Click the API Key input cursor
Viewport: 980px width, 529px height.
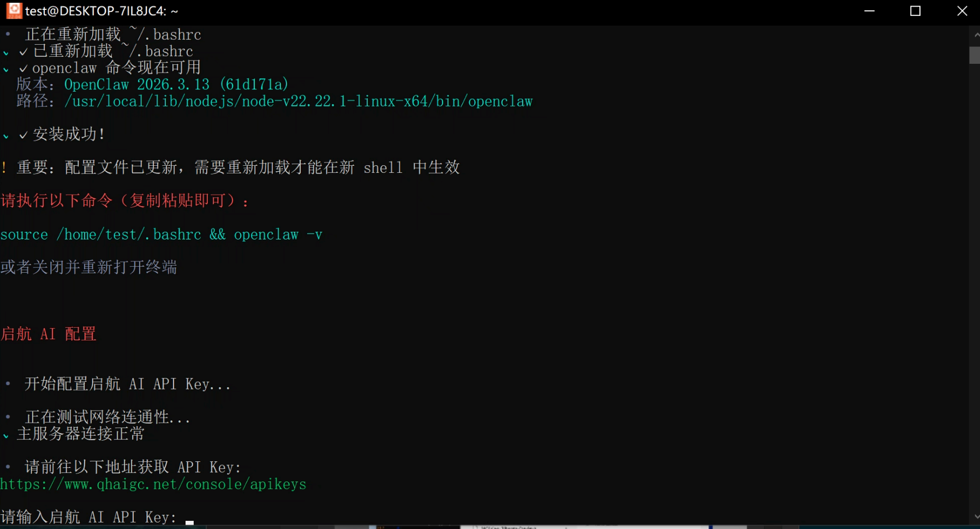(x=189, y=522)
